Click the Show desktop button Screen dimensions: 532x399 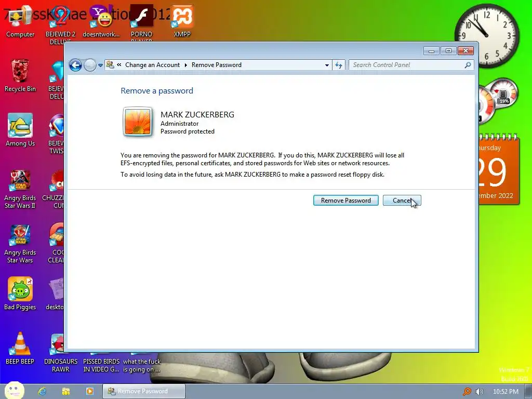(x=528, y=392)
